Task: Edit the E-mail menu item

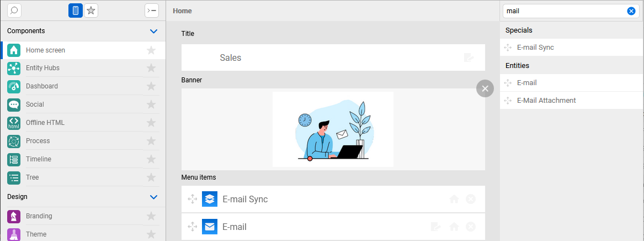Action: point(436,227)
